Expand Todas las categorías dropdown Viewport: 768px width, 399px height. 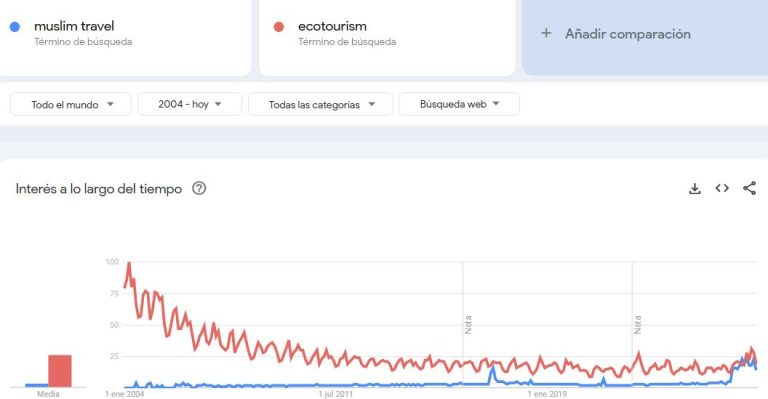[321, 104]
